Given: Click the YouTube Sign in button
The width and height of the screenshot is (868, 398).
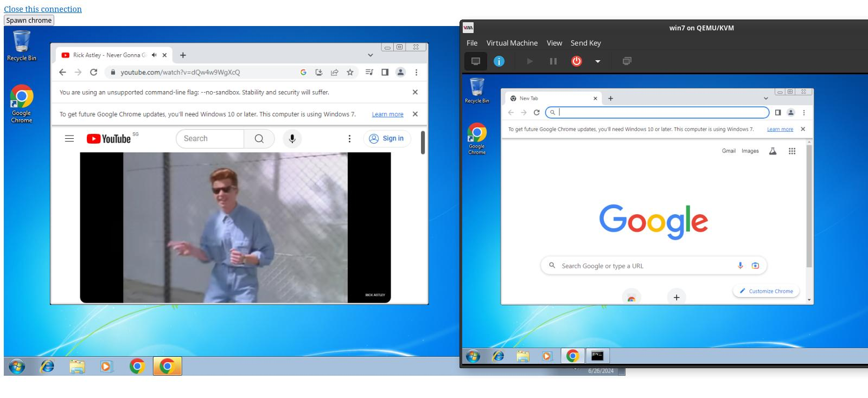Looking at the screenshot, I should [387, 139].
